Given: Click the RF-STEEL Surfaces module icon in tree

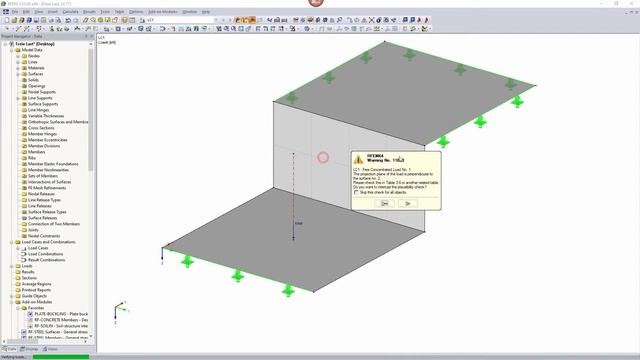Looking at the screenshot, I should point(24,332).
